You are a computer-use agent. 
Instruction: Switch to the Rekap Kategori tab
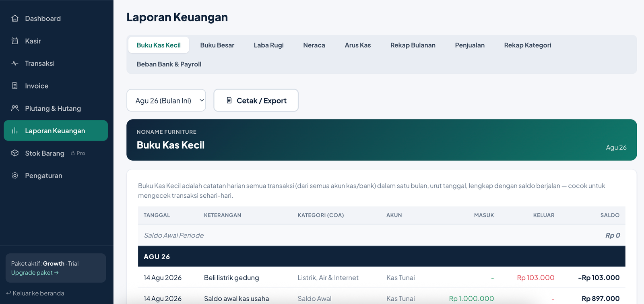[527, 45]
